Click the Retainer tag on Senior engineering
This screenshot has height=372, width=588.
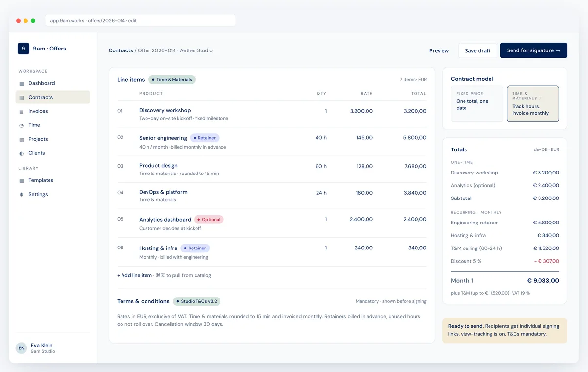point(204,138)
